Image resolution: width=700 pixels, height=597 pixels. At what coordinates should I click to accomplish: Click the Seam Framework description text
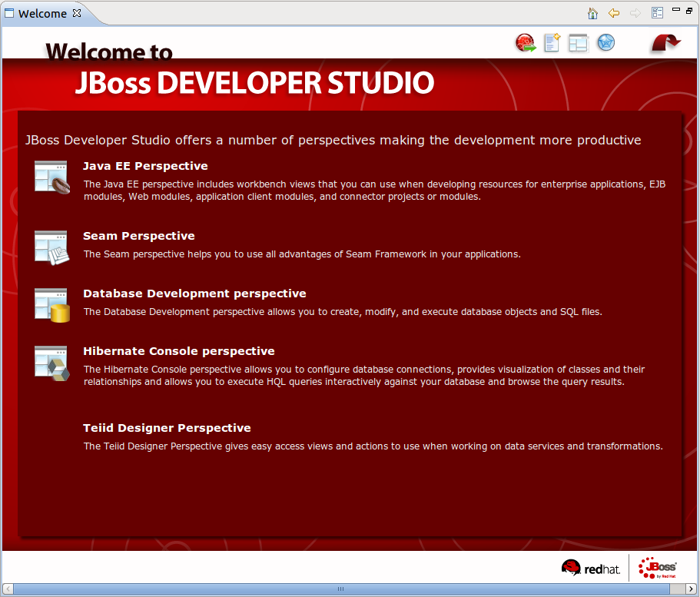(302, 254)
